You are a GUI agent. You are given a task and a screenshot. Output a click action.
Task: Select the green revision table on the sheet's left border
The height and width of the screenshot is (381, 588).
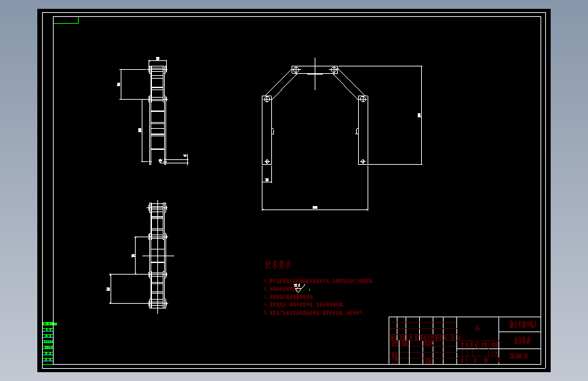48,343
